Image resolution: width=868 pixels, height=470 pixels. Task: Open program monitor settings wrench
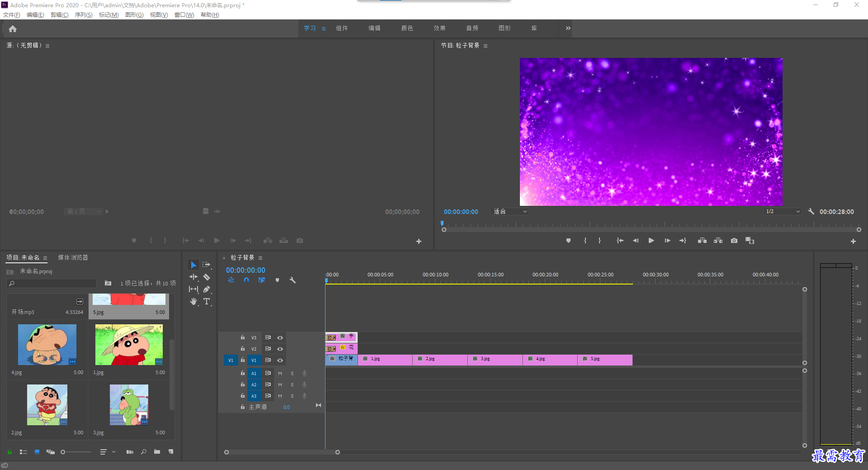coord(811,211)
